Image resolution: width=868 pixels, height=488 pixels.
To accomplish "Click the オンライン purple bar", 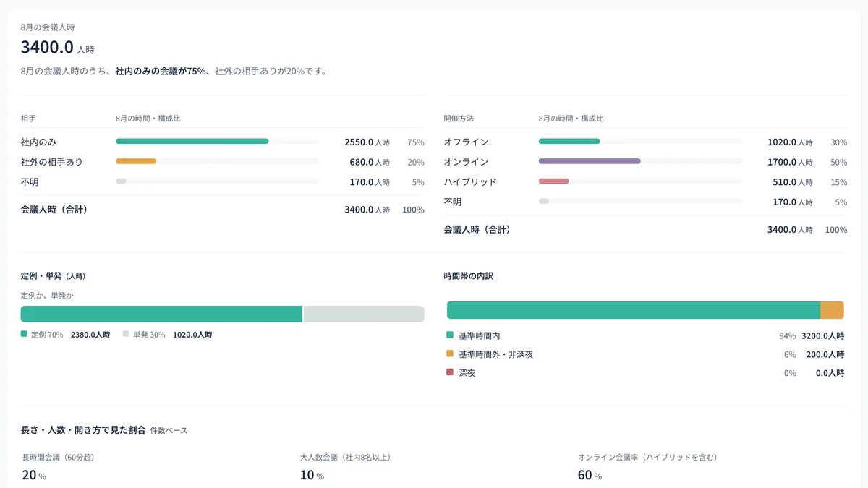I will (x=590, y=161).
